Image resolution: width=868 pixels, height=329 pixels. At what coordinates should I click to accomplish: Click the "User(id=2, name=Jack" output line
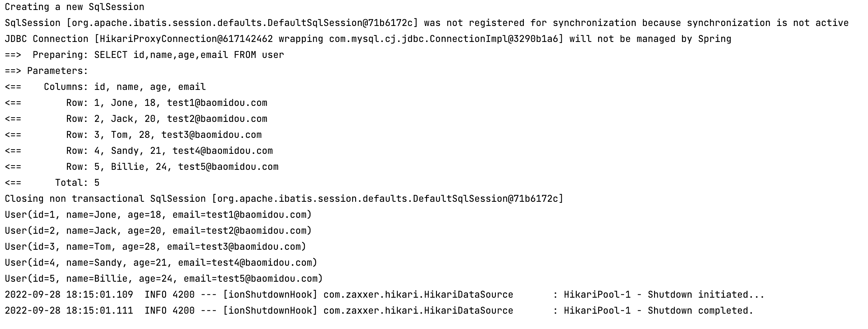[158, 231]
